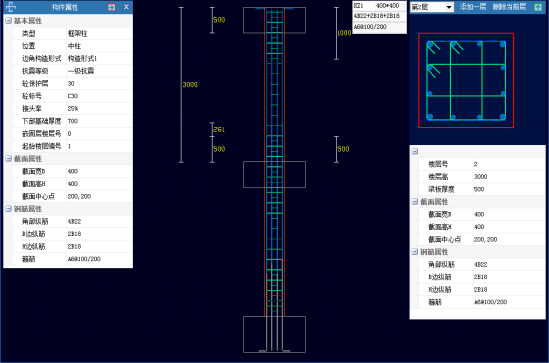Click 4B22+2B18+2B18 in the column tag box
This screenshot has height=363, width=549.
[376, 16]
